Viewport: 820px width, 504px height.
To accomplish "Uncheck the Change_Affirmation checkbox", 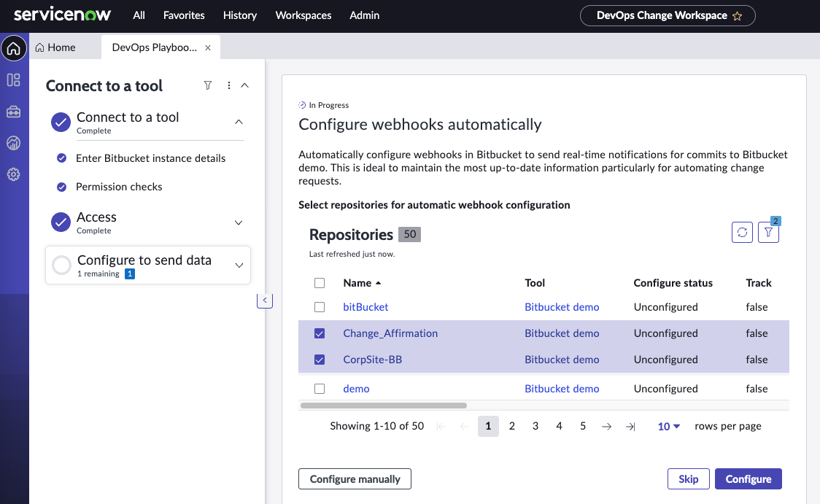I will click(x=320, y=333).
